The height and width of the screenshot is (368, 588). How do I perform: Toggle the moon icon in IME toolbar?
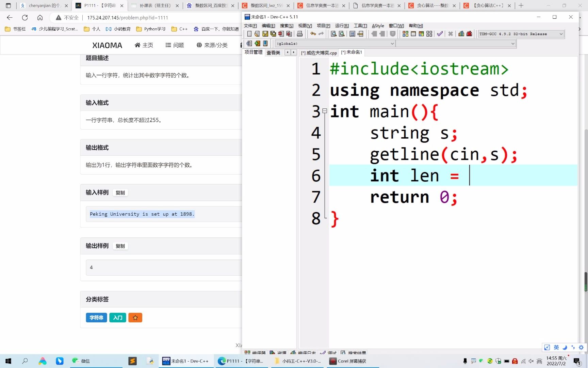click(x=565, y=347)
